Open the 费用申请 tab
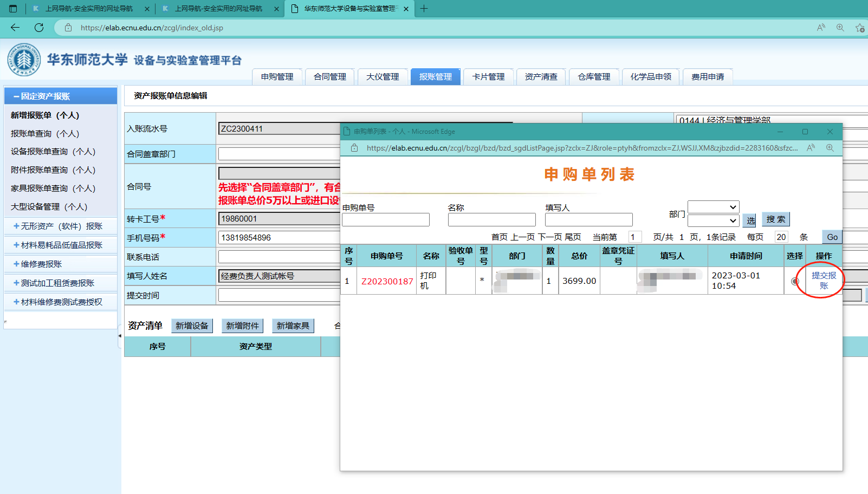The height and width of the screenshot is (494, 868). pyautogui.click(x=708, y=77)
